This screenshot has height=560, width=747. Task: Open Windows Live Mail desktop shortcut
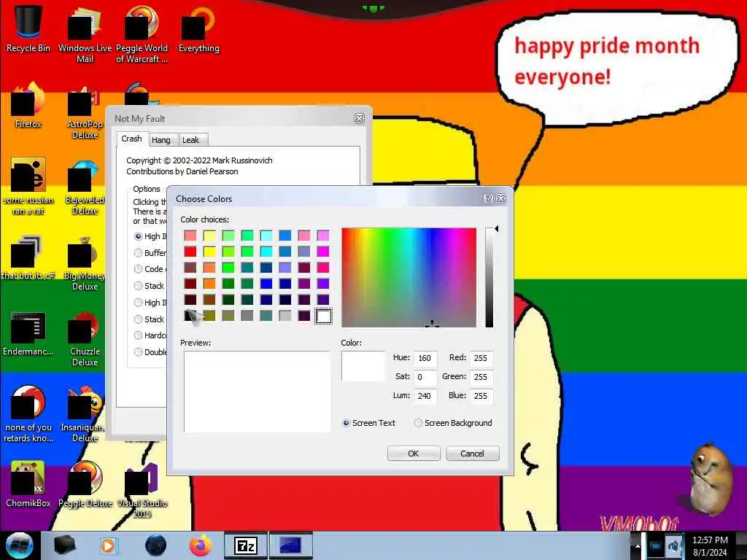click(x=85, y=34)
